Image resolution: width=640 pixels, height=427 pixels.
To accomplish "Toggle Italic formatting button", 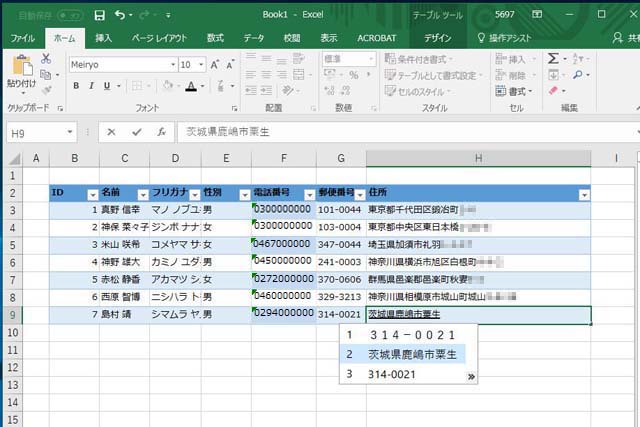I will (x=93, y=87).
